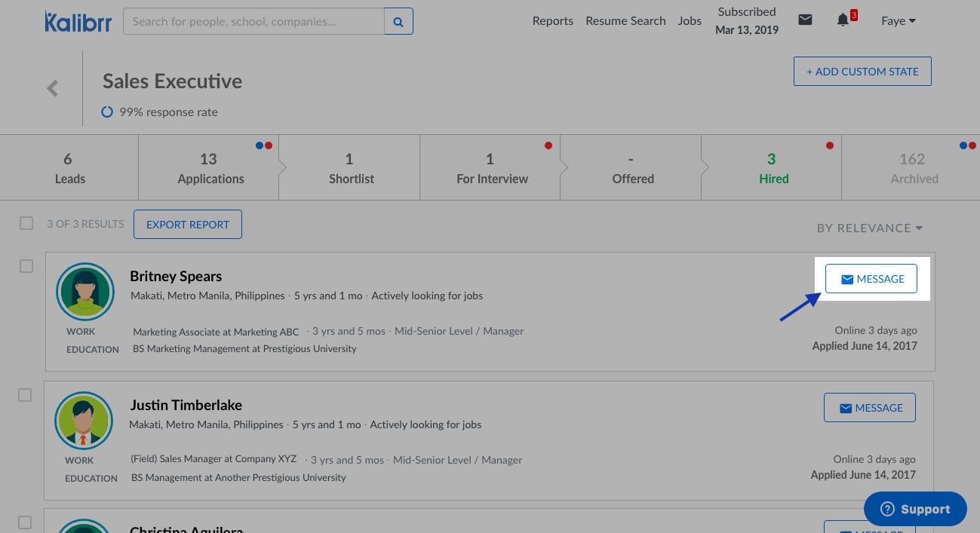Open the notifications bell icon

point(843,20)
